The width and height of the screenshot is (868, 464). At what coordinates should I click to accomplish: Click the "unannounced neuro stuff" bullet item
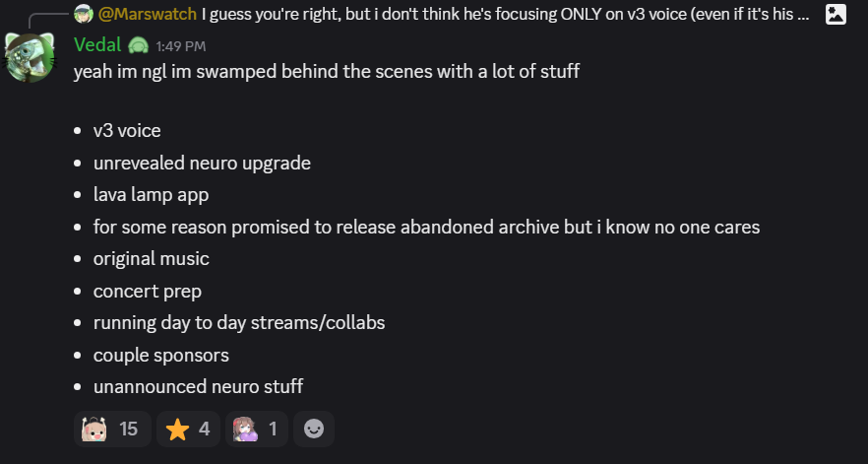(198, 386)
